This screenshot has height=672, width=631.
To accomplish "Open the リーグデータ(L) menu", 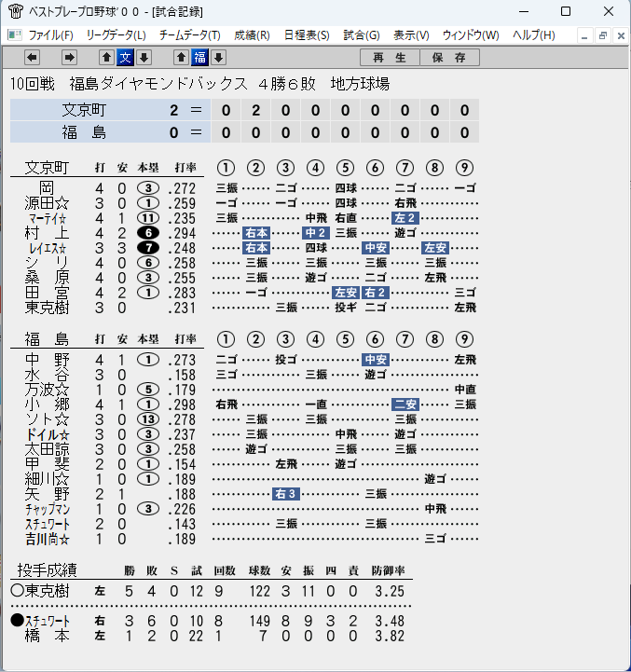I will [116, 35].
